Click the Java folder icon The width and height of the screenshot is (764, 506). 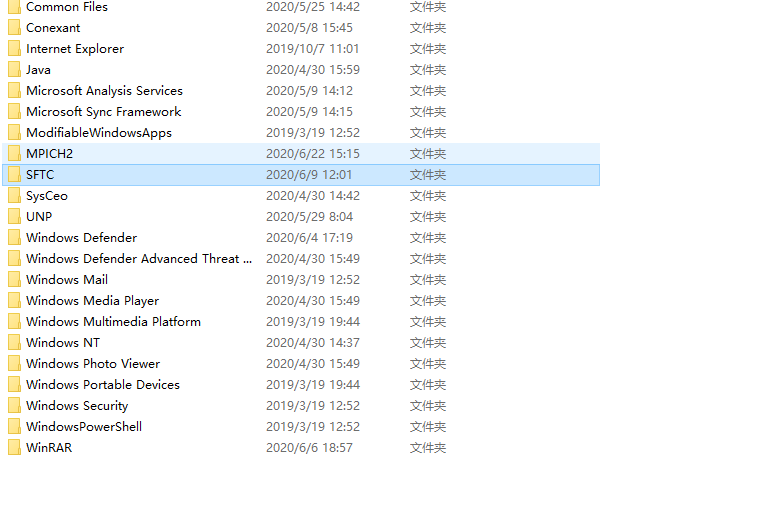click(15, 70)
